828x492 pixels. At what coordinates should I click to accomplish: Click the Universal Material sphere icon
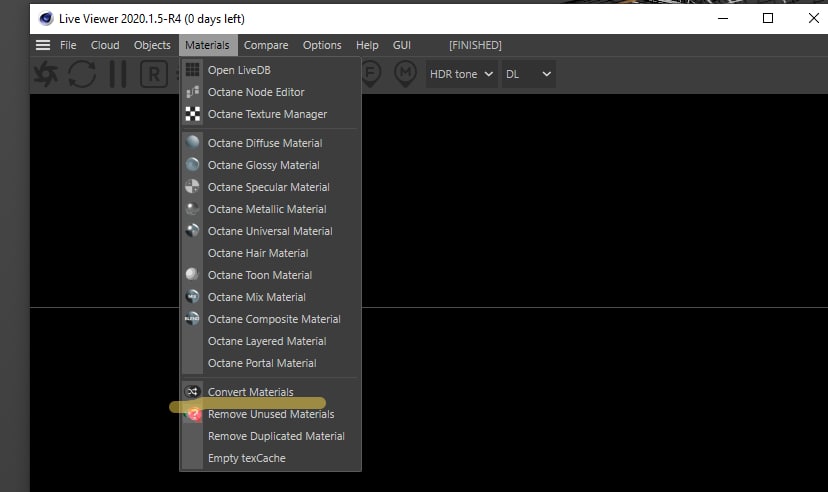193,231
